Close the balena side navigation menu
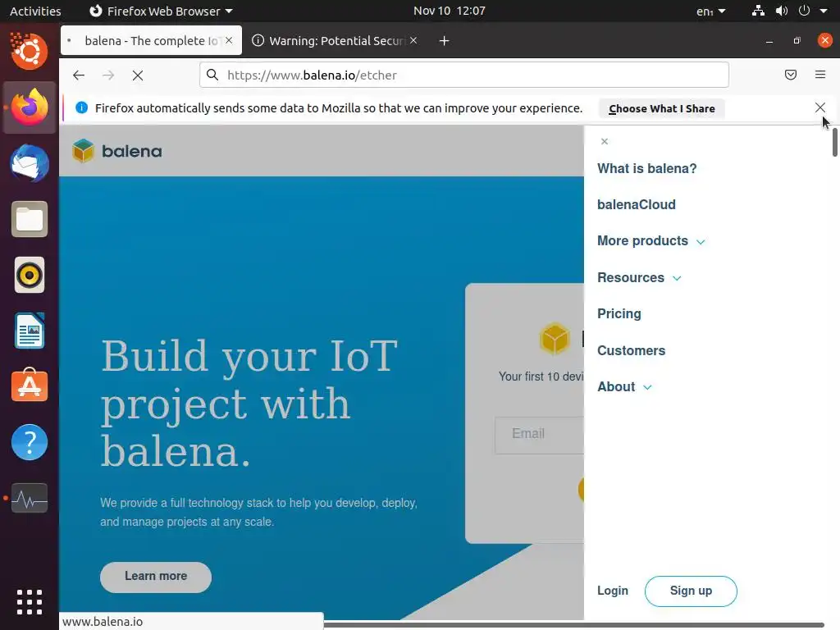The width and height of the screenshot is (840, 630). point(605,141)
